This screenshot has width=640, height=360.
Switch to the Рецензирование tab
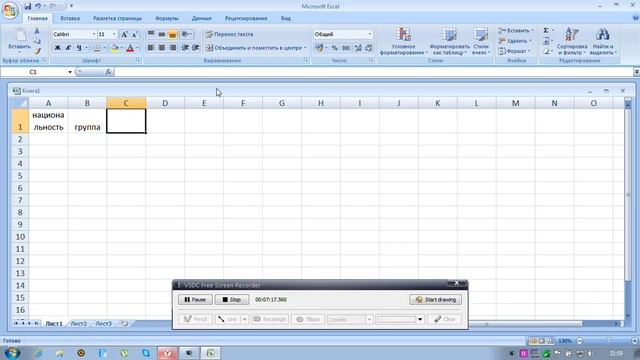click(246, 18)
